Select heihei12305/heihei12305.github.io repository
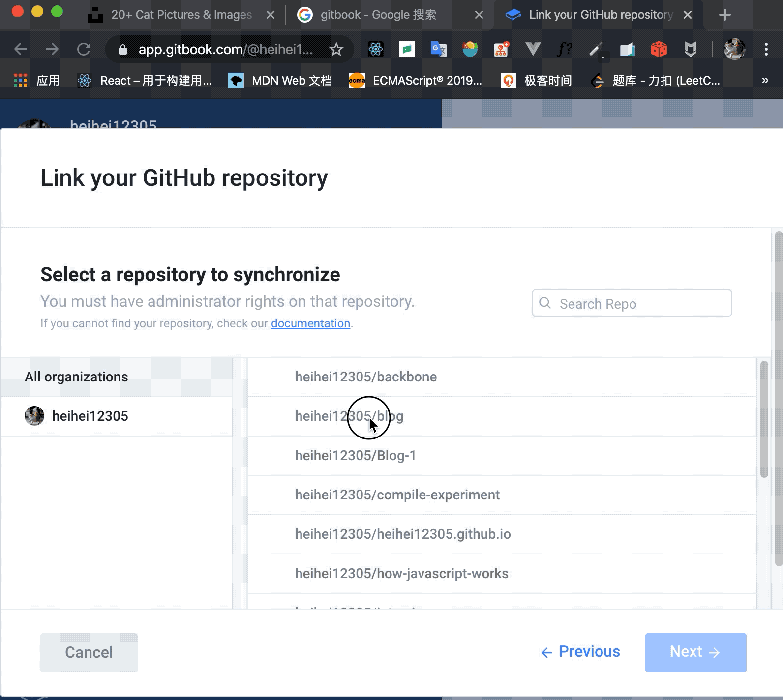Image resolution: width=783 pixels, height=700 pixels. click(502, 534)
